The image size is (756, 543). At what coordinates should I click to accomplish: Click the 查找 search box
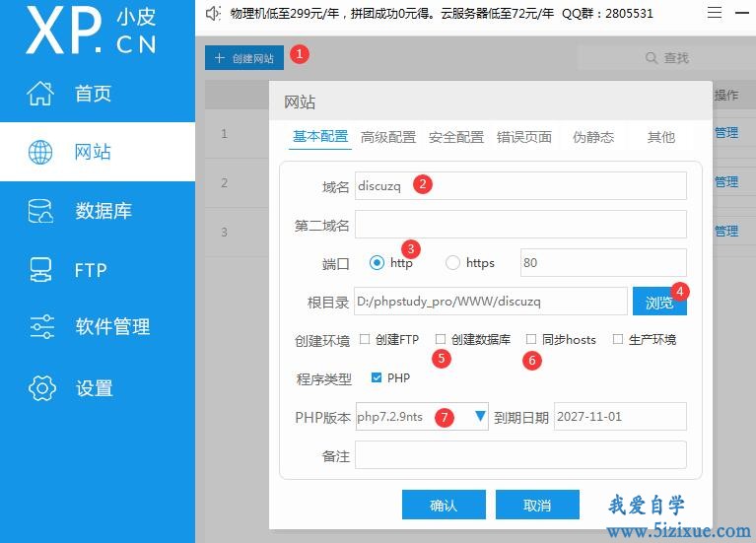[x=667, y=58]
